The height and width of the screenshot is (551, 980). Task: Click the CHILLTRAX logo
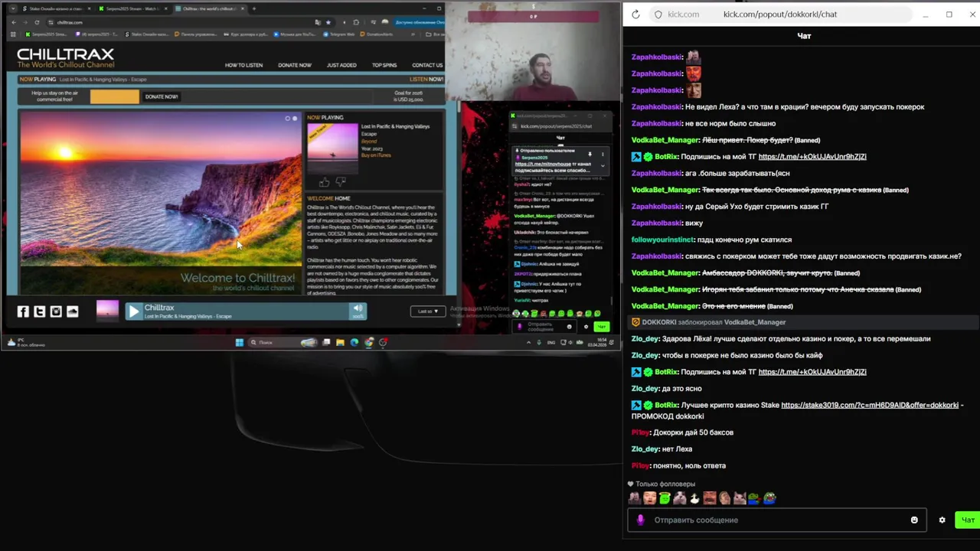click(x=66, y=57)
